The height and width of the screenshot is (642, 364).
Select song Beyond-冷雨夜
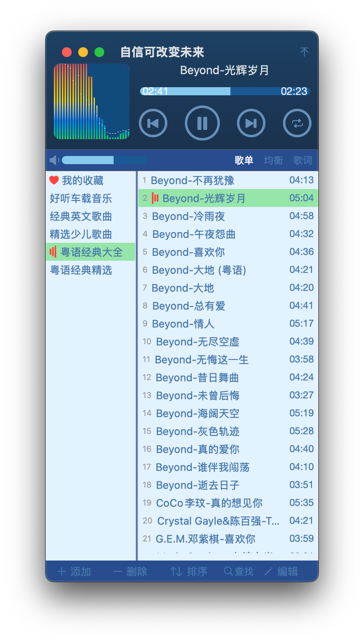click(228, 216)
